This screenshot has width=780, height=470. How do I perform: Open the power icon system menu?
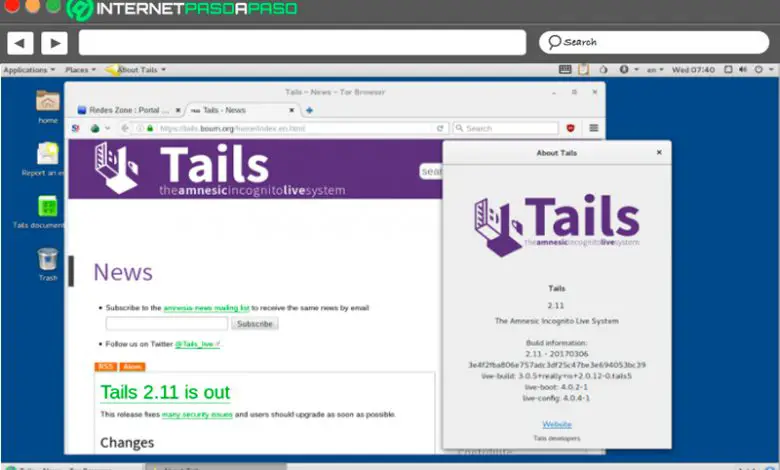pos(759,70)
